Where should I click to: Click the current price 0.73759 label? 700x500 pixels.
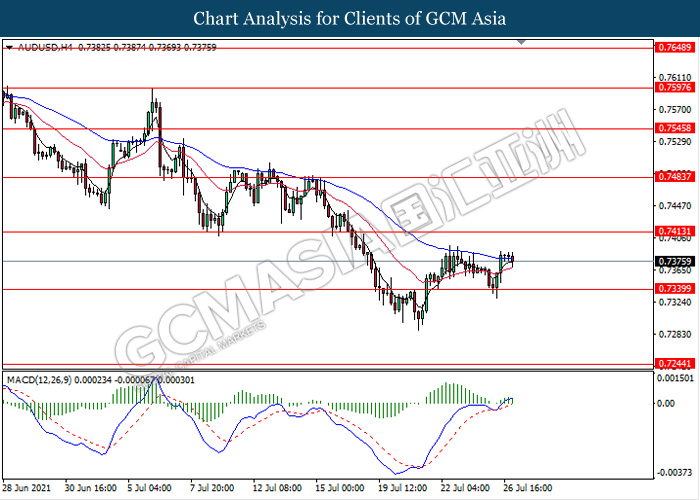[675, 261]
